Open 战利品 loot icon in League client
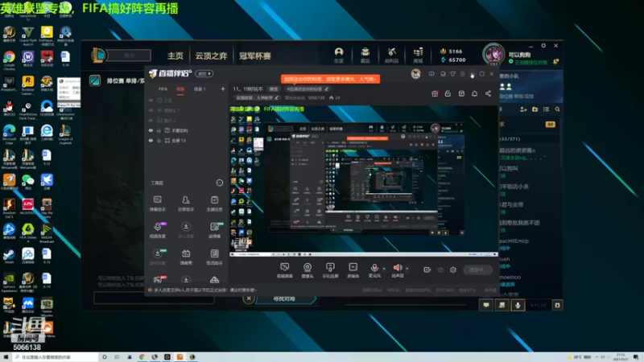Viewport: 644px width, 362px height. (391, 56)
